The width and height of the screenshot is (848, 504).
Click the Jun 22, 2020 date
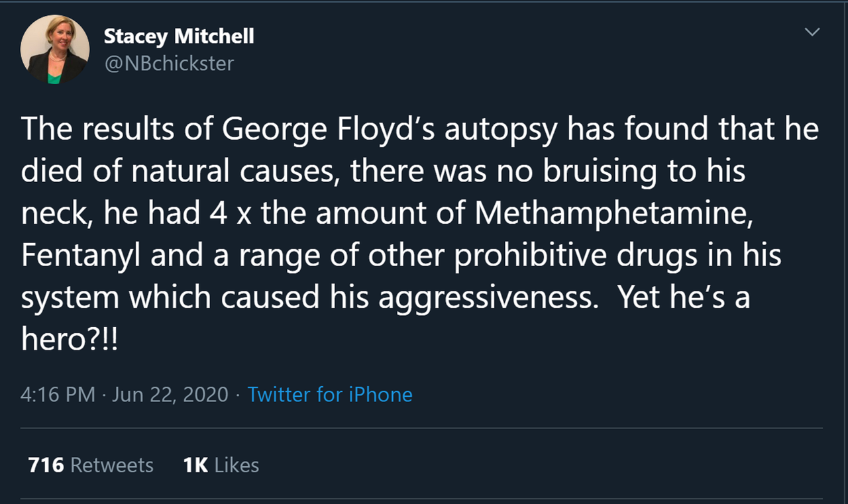pos(170,395)
